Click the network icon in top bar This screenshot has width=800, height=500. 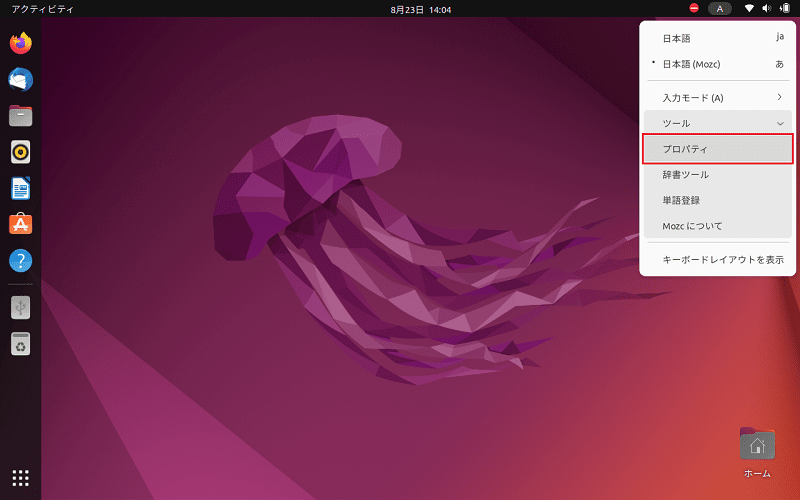coord(749,8)
